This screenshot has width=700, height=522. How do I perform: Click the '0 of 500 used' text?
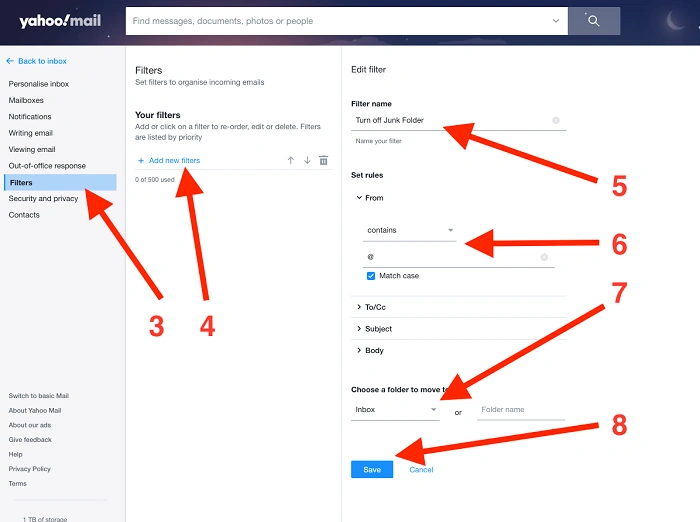[154, 180]
